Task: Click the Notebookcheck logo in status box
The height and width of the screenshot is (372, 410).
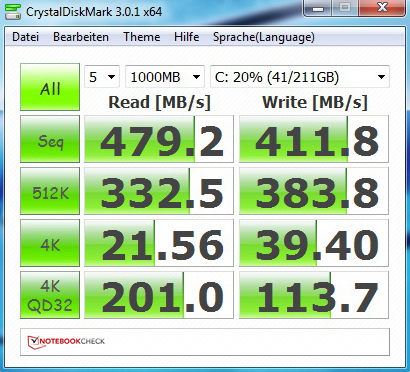Action: (66, 342)
